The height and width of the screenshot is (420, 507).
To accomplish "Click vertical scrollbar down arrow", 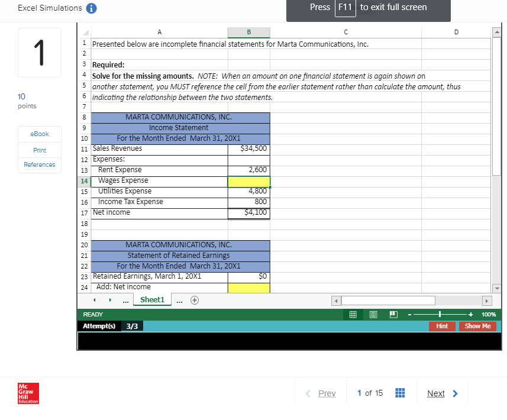I will point(497,288).
